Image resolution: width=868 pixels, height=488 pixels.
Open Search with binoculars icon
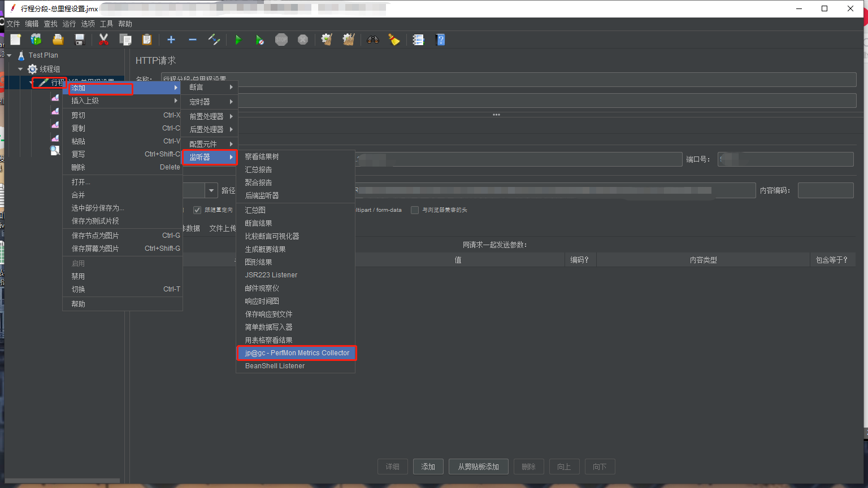[373, 40]
